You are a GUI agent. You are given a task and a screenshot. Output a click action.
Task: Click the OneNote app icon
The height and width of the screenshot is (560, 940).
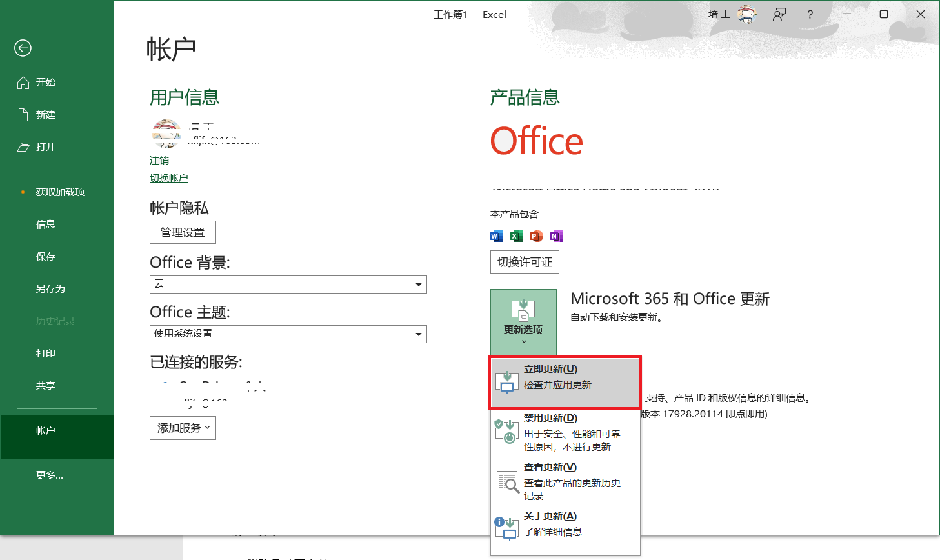557,236
